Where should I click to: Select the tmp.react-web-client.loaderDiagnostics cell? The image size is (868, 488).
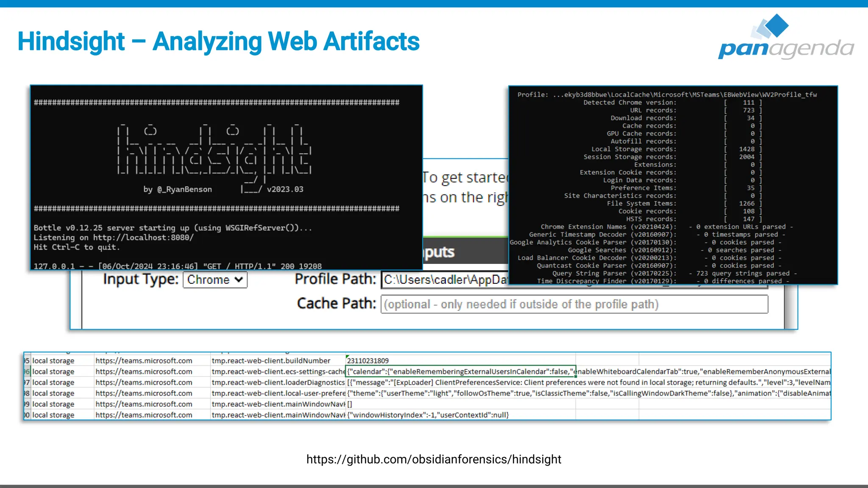[278, 383]
